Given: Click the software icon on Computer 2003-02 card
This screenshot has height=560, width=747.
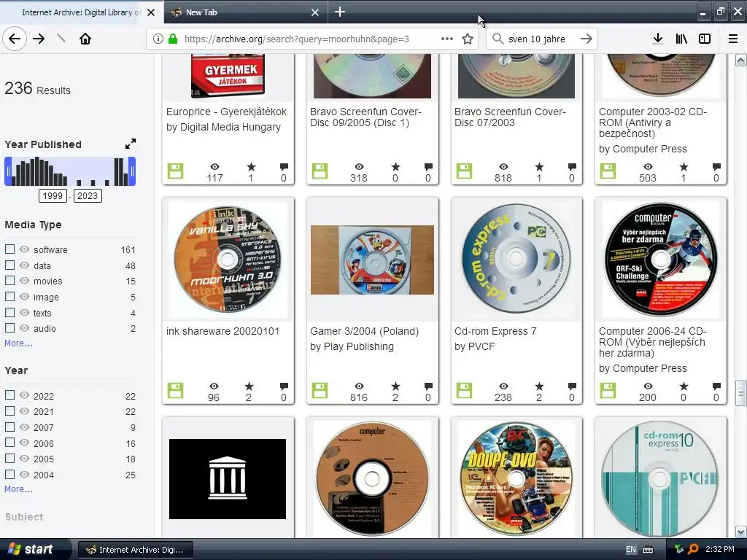Looking at the screenshot, I should (x=608, y=171).
